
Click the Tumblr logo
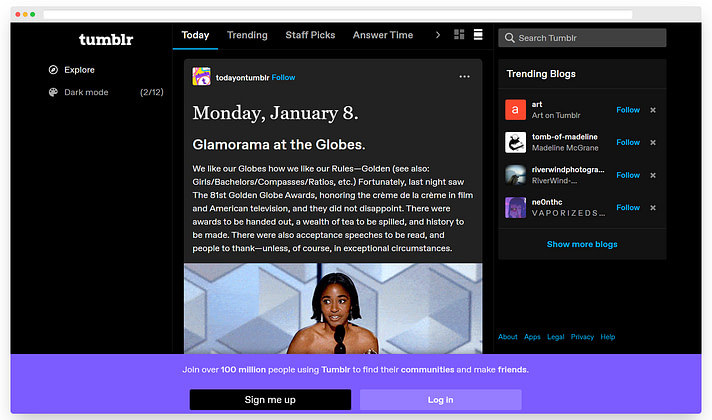point(106,40)
